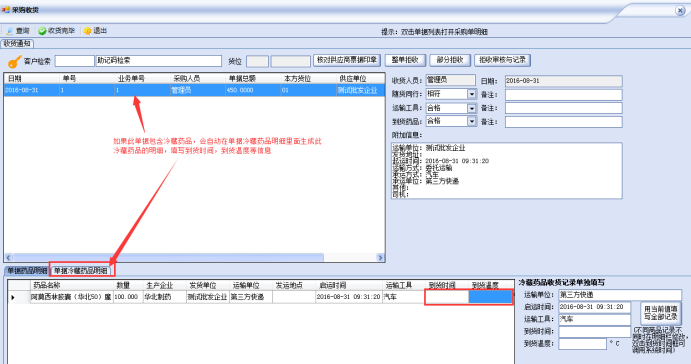691x364 pixels.
Task: Click the 发运地点 column header
Action: pos(293,286)
